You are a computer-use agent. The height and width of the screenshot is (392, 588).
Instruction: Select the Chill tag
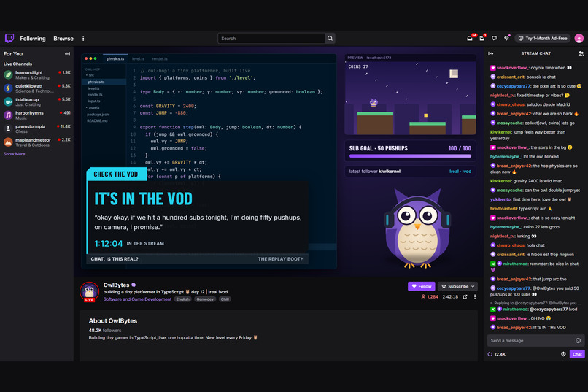pyautogui.click(x=225, y=299)
